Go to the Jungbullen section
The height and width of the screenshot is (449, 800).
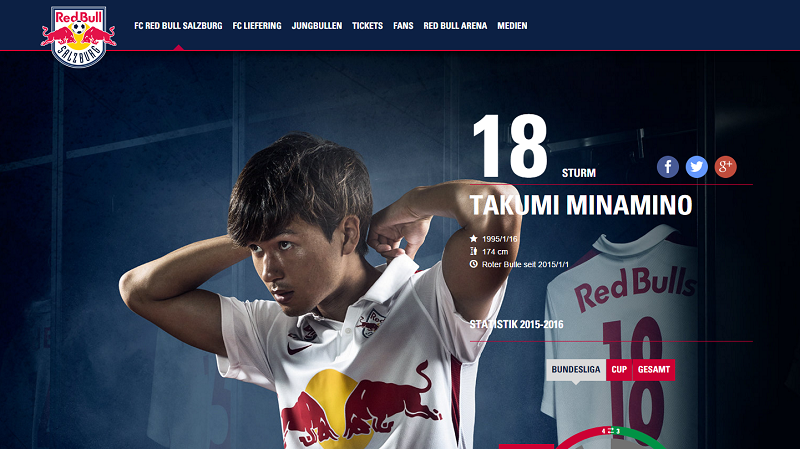point(317,26)
